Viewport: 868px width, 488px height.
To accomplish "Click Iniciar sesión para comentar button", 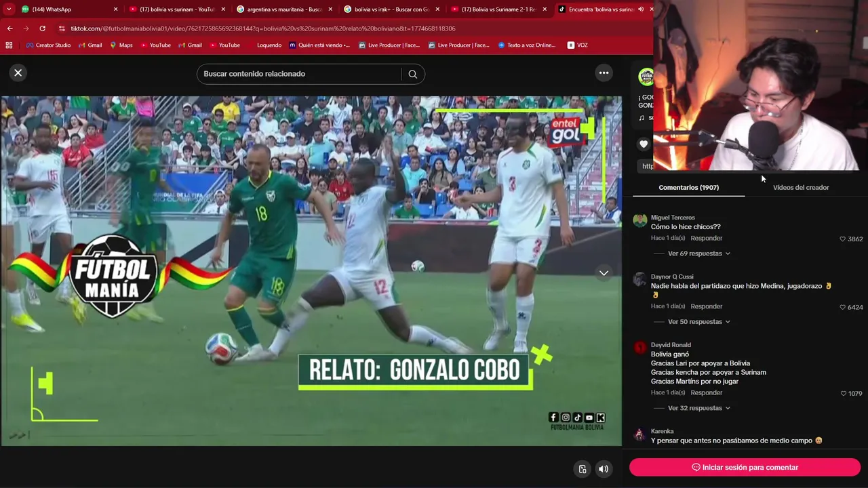I will (x=745, y=467).
